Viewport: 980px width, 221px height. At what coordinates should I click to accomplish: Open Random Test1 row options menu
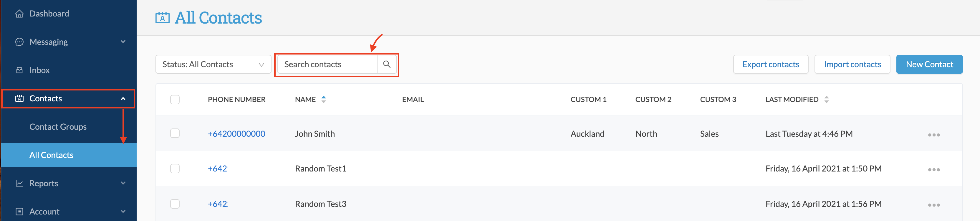click(933, 170)
